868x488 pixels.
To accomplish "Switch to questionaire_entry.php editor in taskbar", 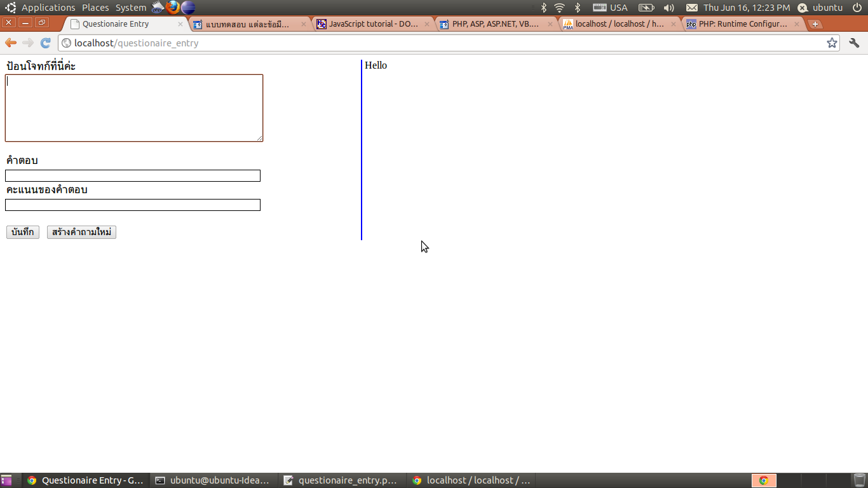I will [342, 480].
